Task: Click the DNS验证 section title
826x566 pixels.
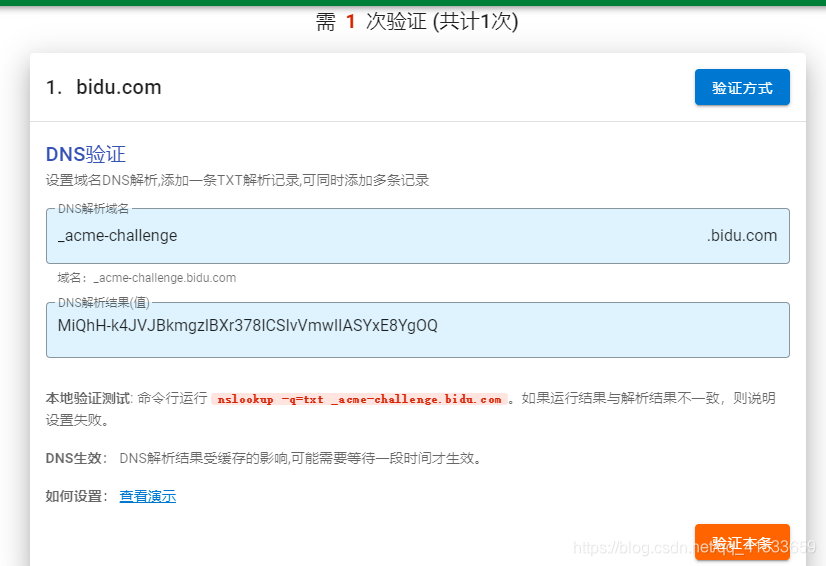Action: tap(86, 154)
